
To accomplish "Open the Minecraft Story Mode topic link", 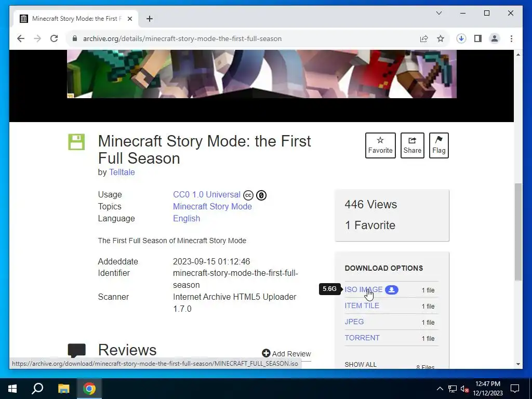I will tap(212, 207).
